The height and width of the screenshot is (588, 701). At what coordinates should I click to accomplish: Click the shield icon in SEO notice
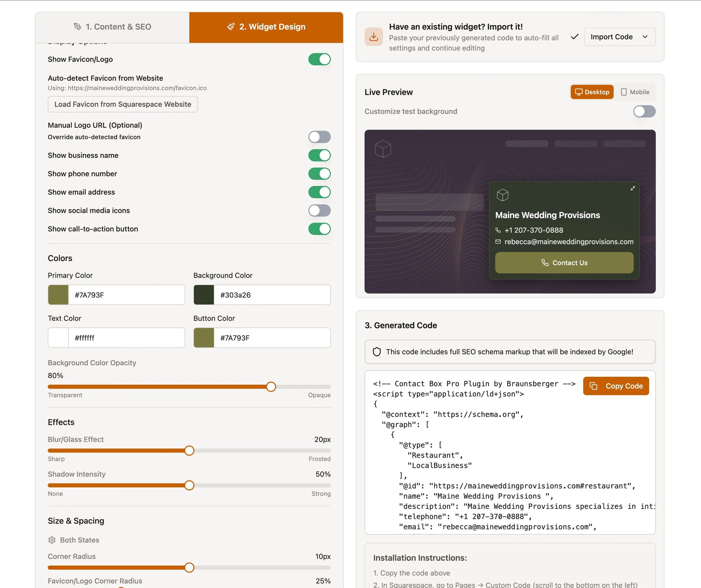(377, 352)
